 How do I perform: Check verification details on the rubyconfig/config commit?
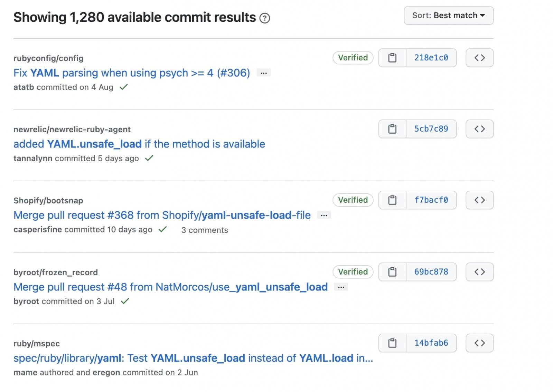(x=353, y=58)
